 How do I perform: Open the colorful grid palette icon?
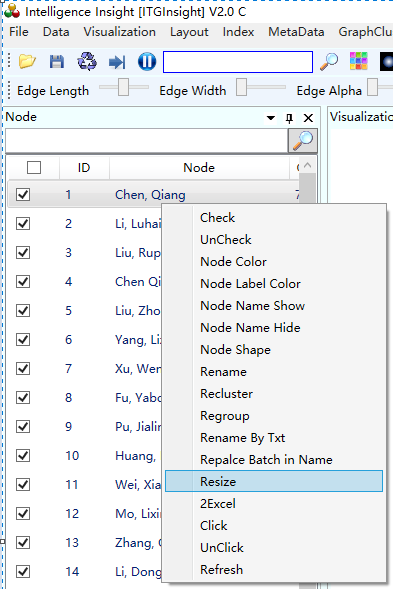(x=359, y=61)
